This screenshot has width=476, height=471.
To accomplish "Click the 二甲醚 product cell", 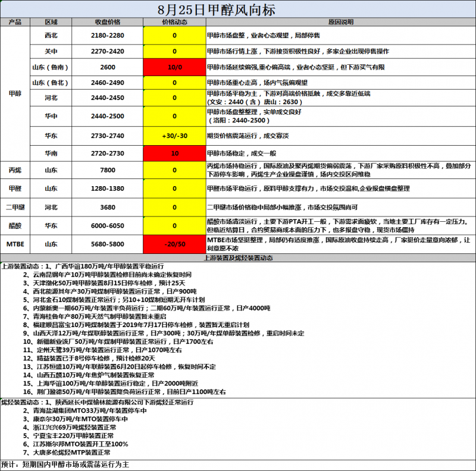I will [x=15, y=208].
